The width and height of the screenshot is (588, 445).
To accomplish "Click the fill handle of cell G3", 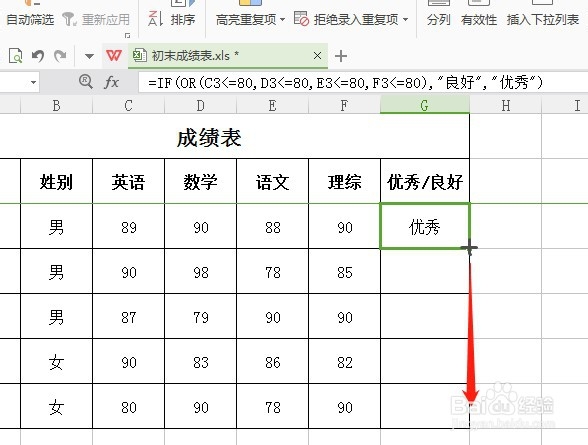I will 469,248.
